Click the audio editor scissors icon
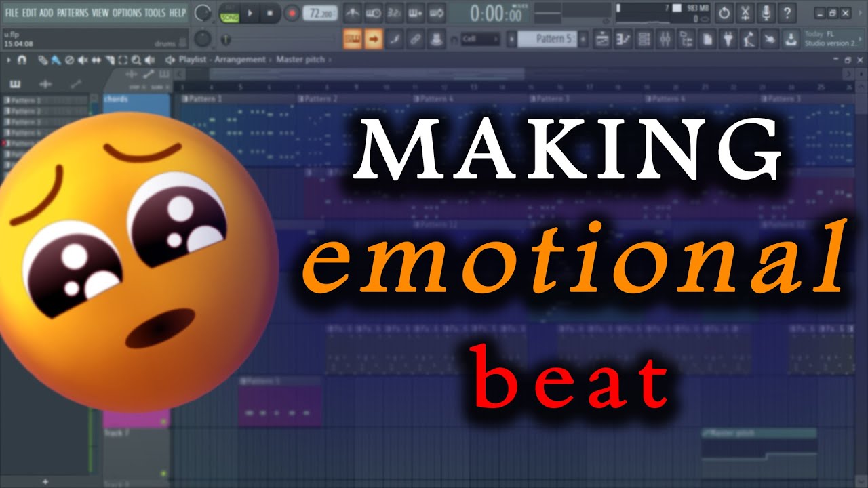 745,13
